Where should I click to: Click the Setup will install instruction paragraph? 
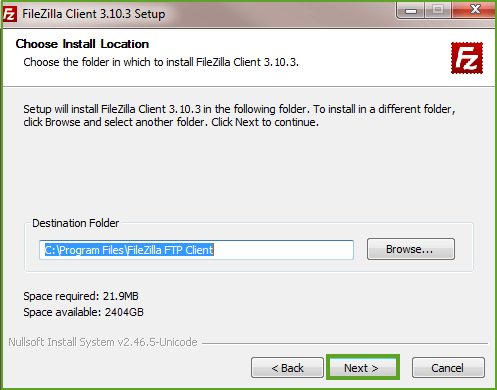[239, 115]
